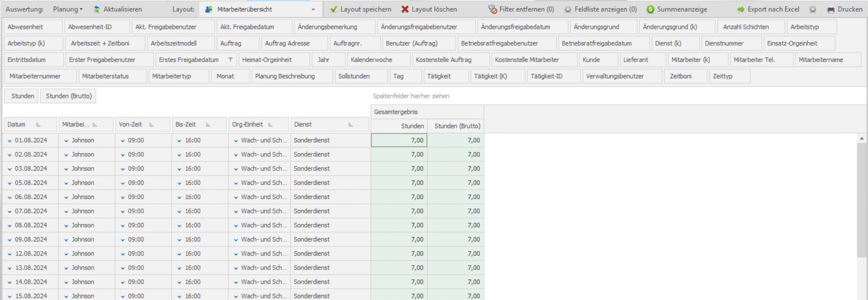Select the Sollstunden field button

(x=361, y=76)
